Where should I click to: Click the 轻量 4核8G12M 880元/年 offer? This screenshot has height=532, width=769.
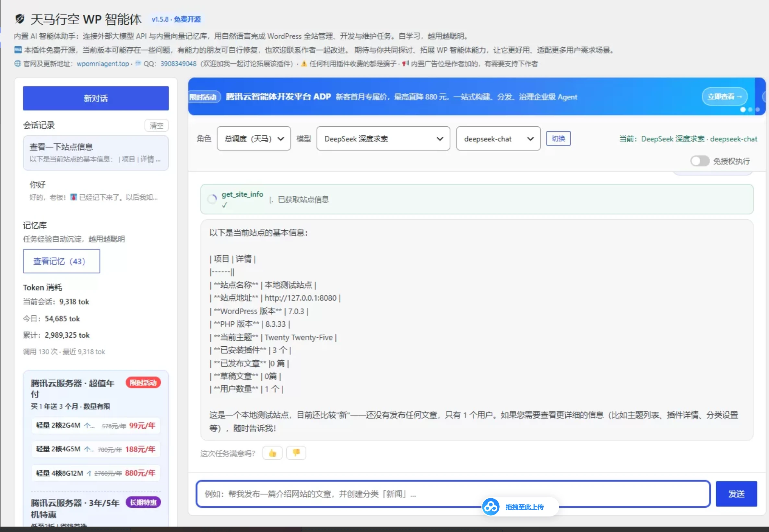pyautogui.click(x=96, y=473)
